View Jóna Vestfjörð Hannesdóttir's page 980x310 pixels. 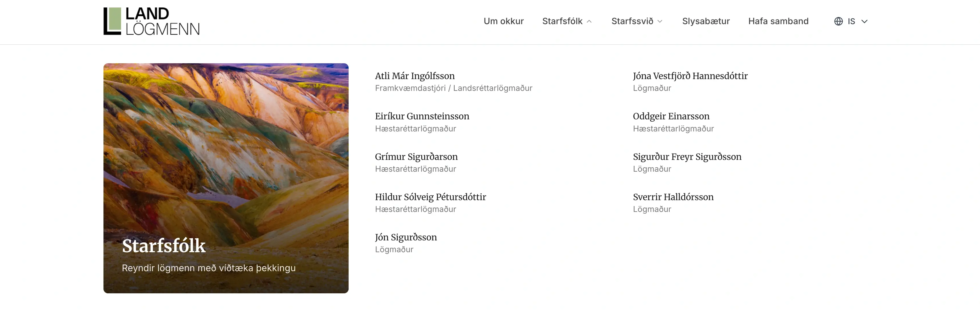(691, 76)
